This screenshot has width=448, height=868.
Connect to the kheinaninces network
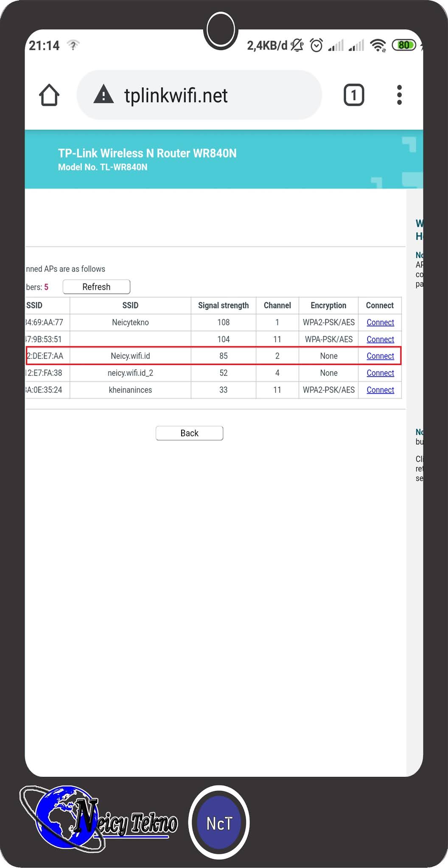click(380, 390)
